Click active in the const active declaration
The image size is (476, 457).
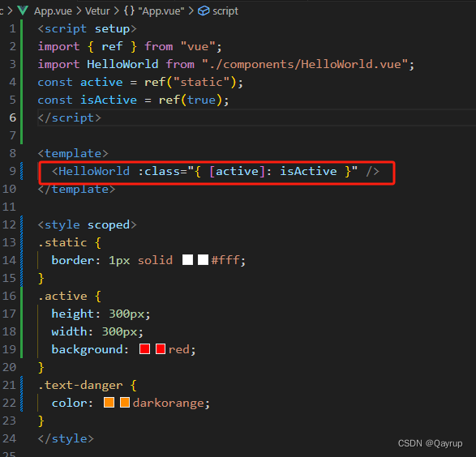pos(101,82)
